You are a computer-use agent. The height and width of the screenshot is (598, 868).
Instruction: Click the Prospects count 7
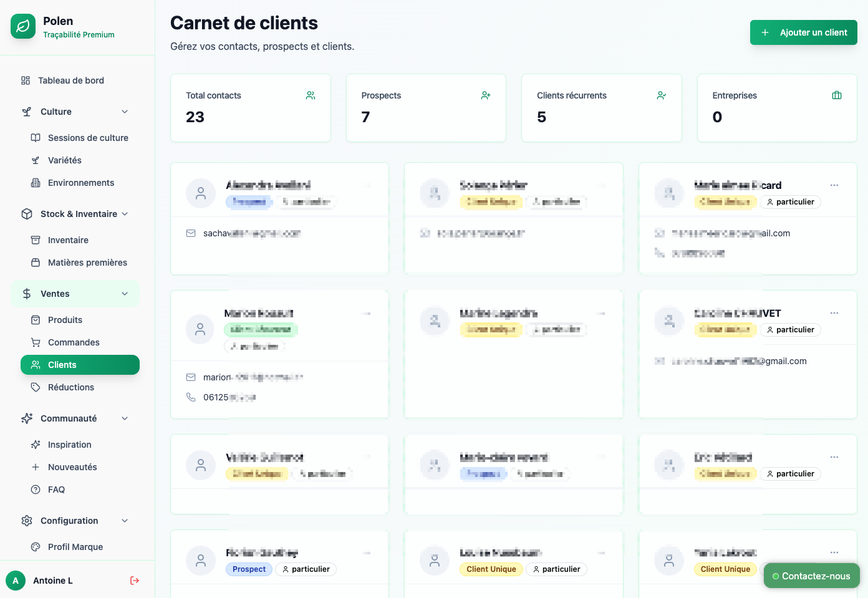click(366, 117)
